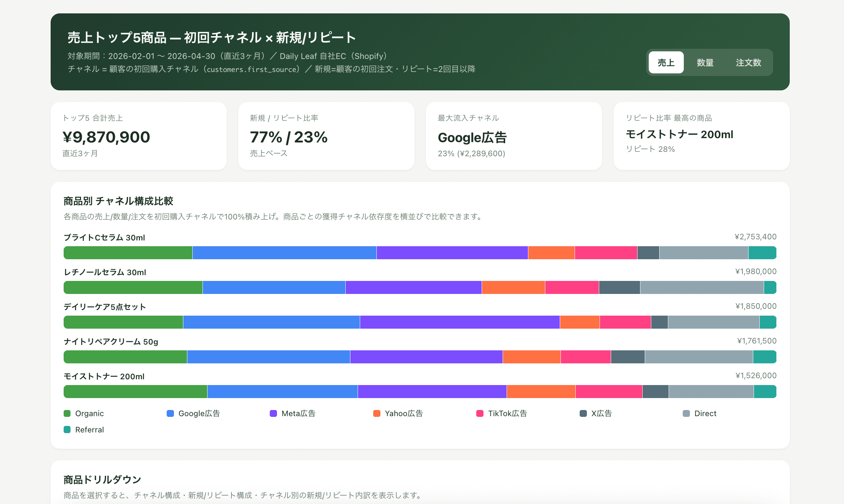Click the ブライトCセラム 30ml product label
This screenshot has width=844, height=504.
[105, 238]
